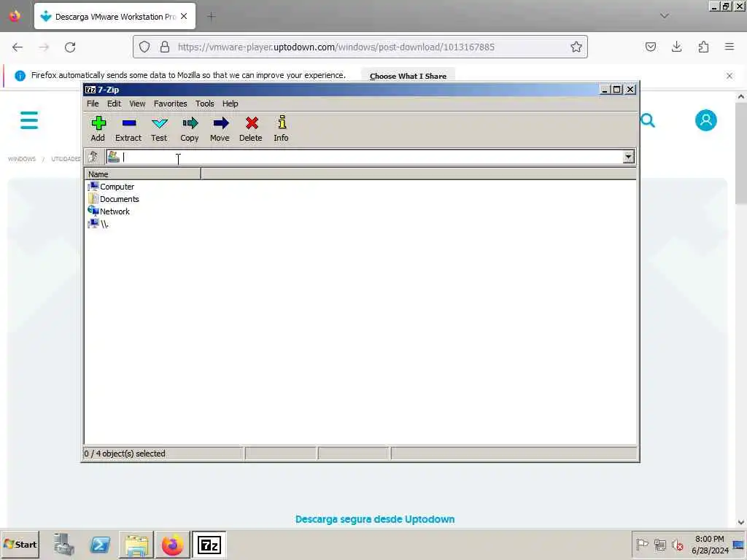This screenshot has height=560, width=747.
Task: Open the Favorites menu in 7-Zip
Action: 170,104
